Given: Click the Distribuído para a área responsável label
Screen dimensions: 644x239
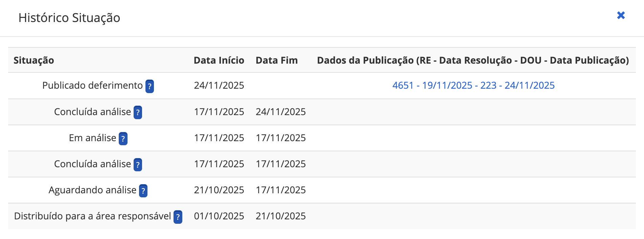Looking at the screenshot, I should tap(92, 216).
